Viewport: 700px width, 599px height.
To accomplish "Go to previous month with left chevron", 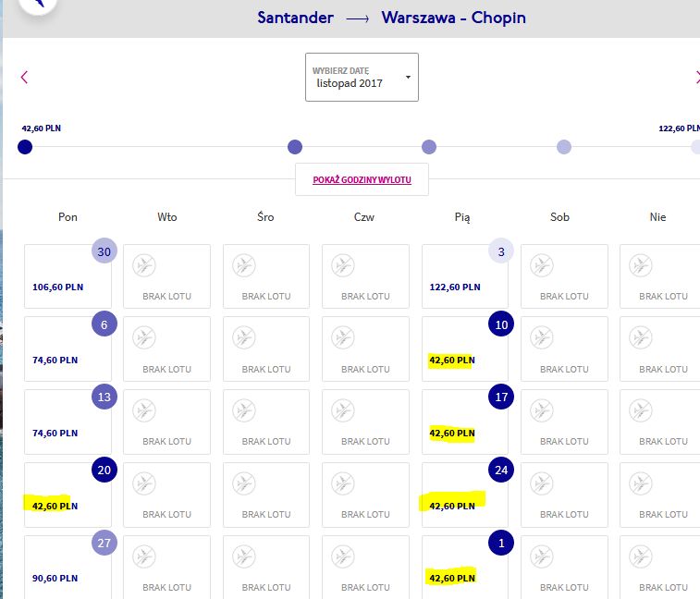I will pyautogui.click(x=24, y=78).
